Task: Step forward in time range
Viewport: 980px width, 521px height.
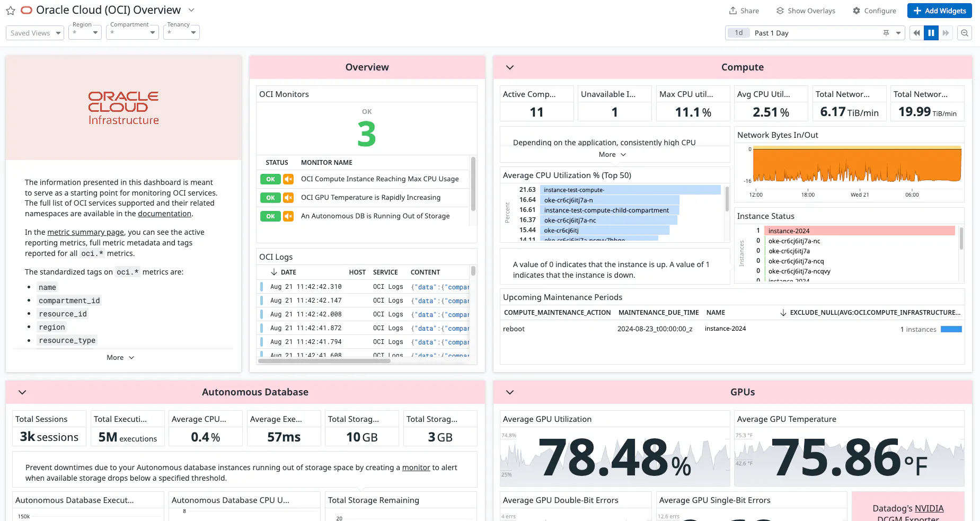Action: pyautogui.click(x=946, y=33)
